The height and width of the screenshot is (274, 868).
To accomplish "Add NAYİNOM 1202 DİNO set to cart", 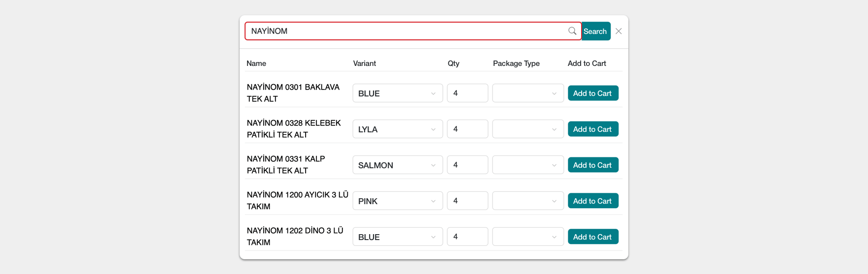I will pos(593,237).
